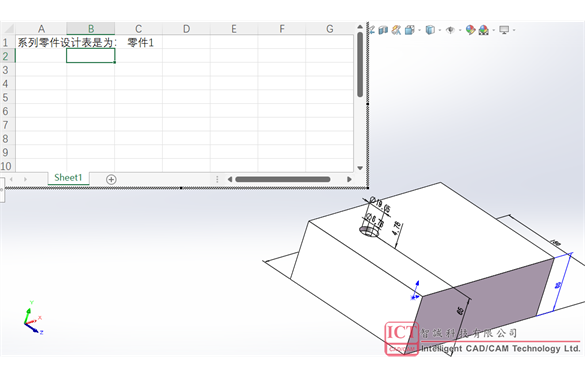The width and height of the screenshot is (585, 377).
Task: Select the blue 50 dimension on the model
Action: coord(558,285)
